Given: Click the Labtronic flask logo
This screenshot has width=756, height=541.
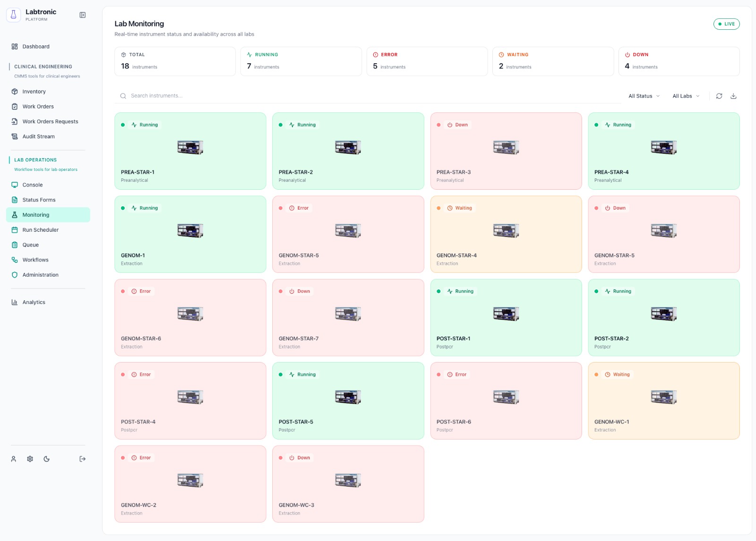Looking at the screenshot, I should (x=14, y=15).
